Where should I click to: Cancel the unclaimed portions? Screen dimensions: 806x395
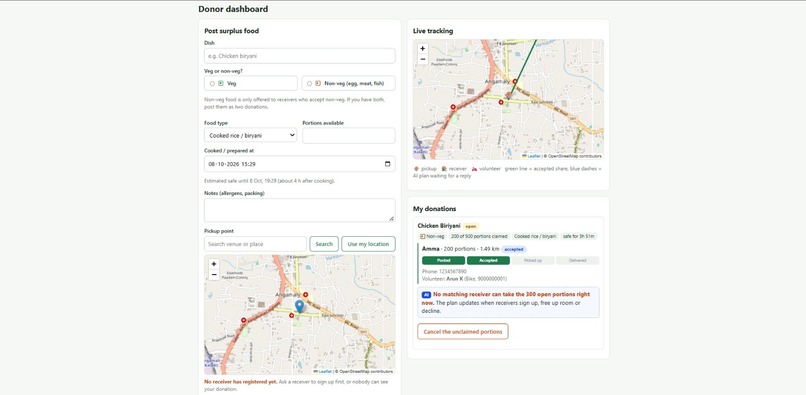(x=463, y=332)
